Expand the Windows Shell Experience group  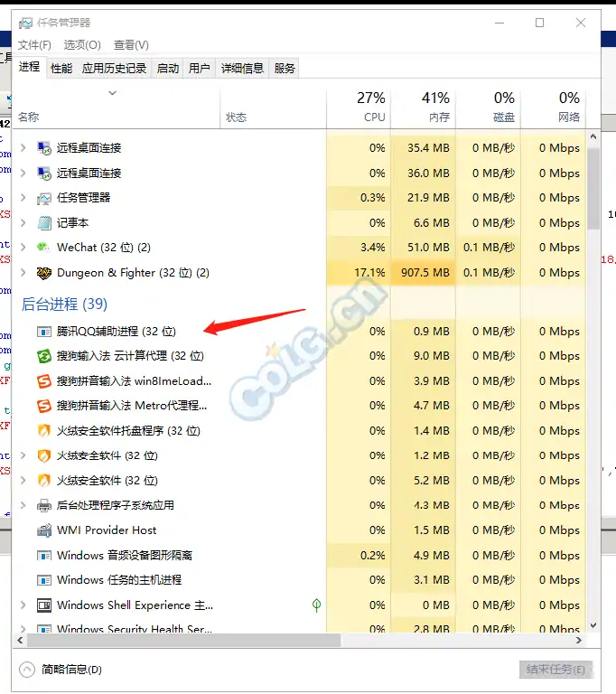23,605
